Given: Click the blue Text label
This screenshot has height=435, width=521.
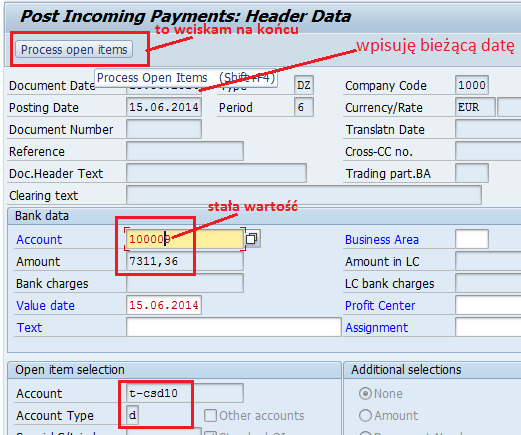Looking at the screenshot, I should pyautogui.click(x=30, y=327).
